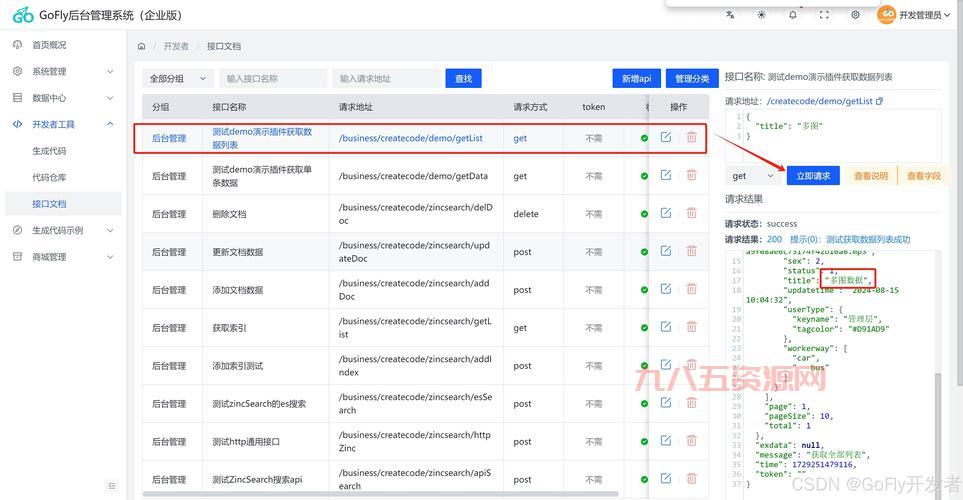The width and height of the screenshot is (963, 500).
Task: Toggle status dot of 测试http通用接口 row
Action: click(644, 442)
